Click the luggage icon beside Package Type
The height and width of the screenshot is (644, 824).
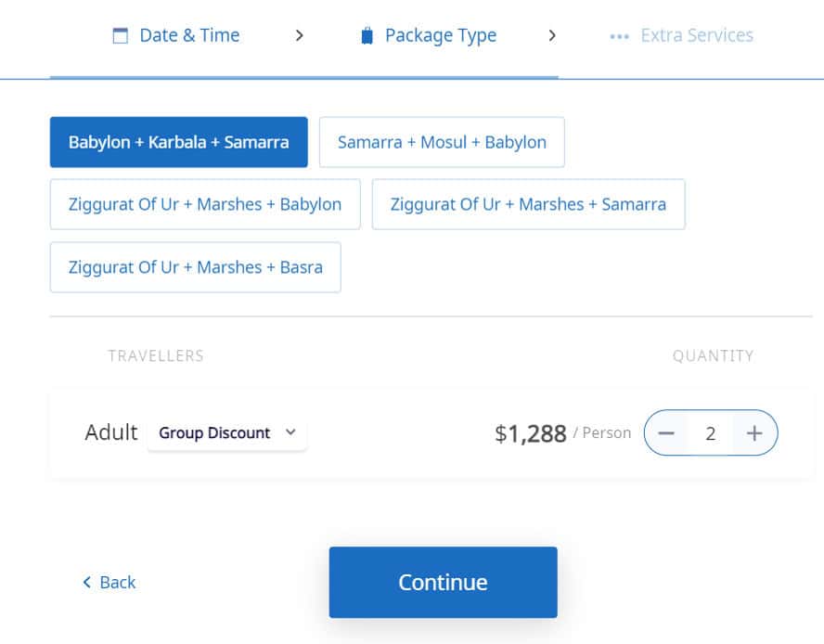(367, 36)
